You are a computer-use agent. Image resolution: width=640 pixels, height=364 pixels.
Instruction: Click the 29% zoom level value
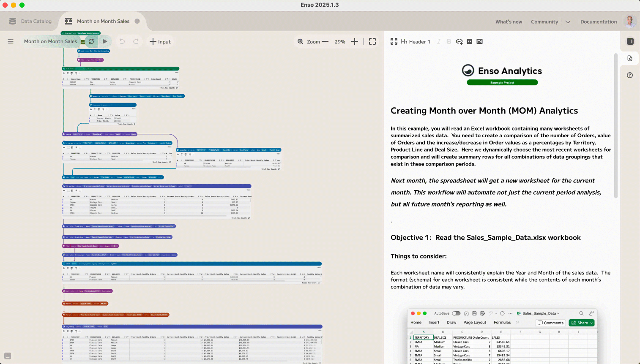coord(340,41)
